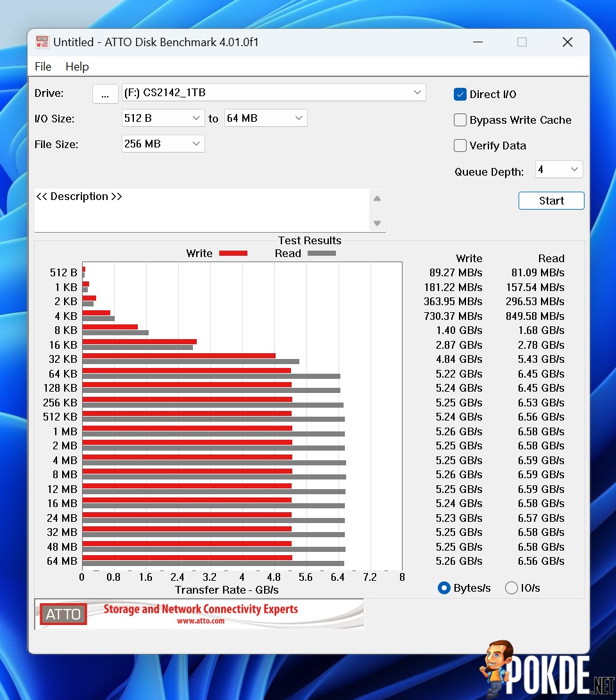Click the 2.78 GB/s read value
Screen dimensions: 616x700
click(x=541, y=345)
